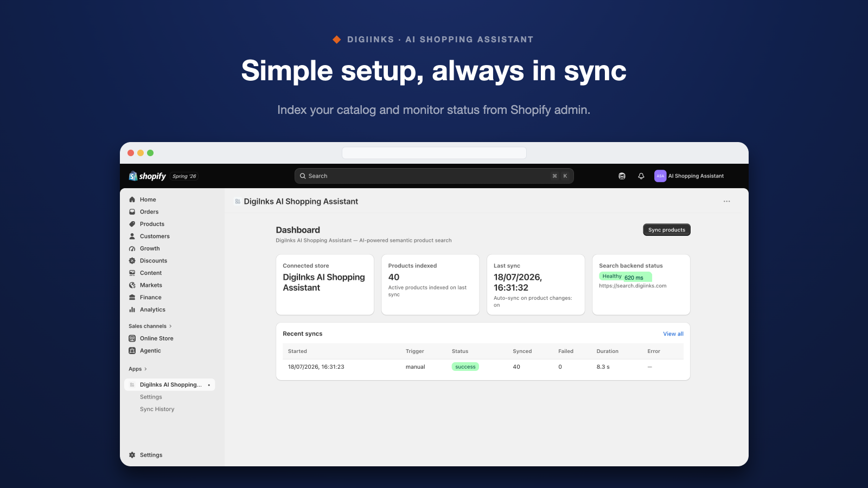Open notifications bell in the top bar
Image resolution: width=868 pixels, height=488 pixels.
point(641,176)
